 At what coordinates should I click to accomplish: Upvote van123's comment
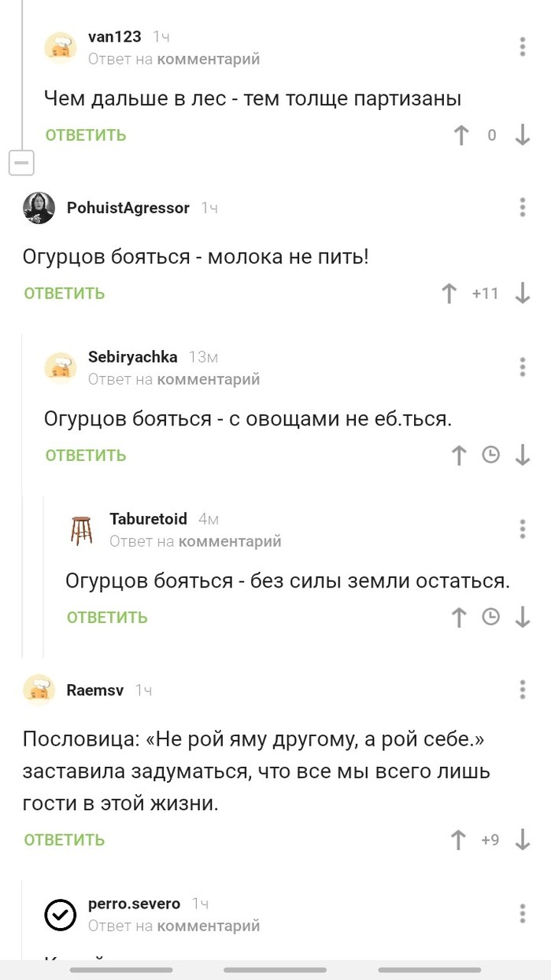pyautogui.click(x=461, y=135)
